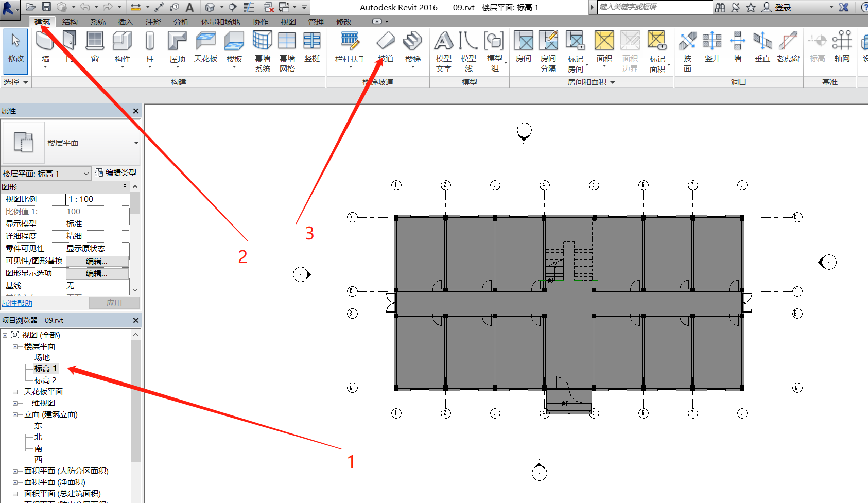This screenshot has height=503, width=868.
Task: Click the 视图比例 value field
Action: 97,199
